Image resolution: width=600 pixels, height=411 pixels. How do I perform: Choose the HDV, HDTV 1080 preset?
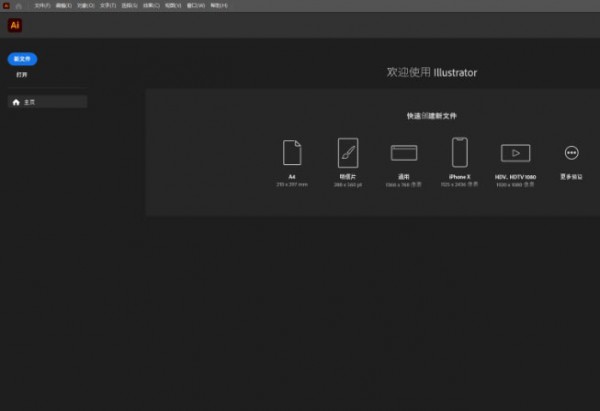pyautogui.click(x=515, y=165)
